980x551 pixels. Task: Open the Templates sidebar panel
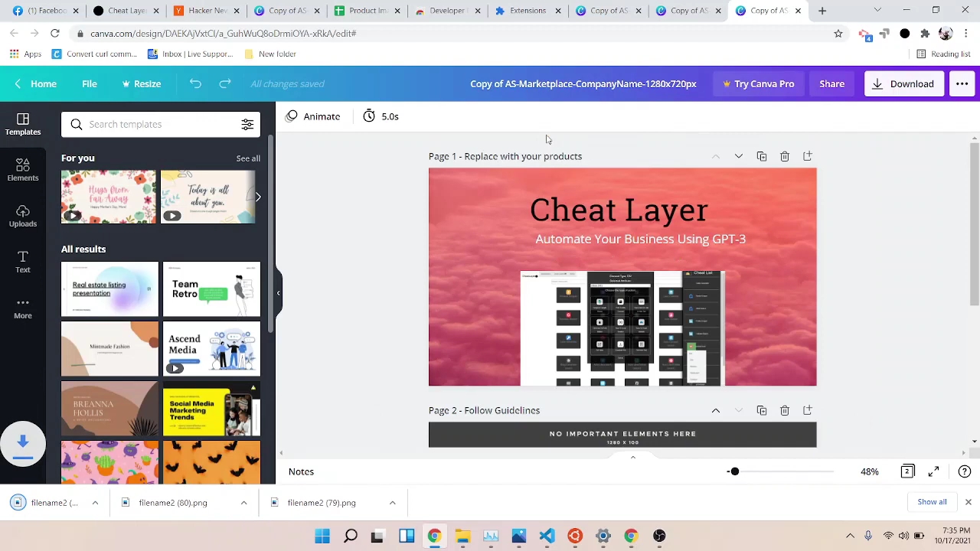coord(23,124)
